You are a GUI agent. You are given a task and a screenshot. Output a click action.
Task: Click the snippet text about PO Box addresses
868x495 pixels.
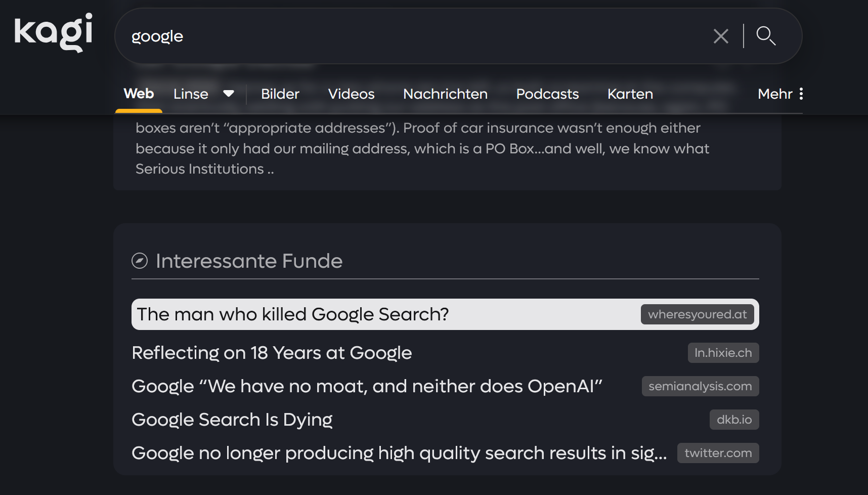pyautogui.click(x=422, y=148)
